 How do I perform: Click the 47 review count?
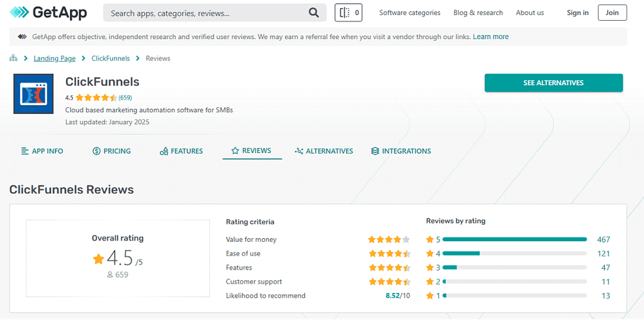pyautogui.click(x=606, y=268)
